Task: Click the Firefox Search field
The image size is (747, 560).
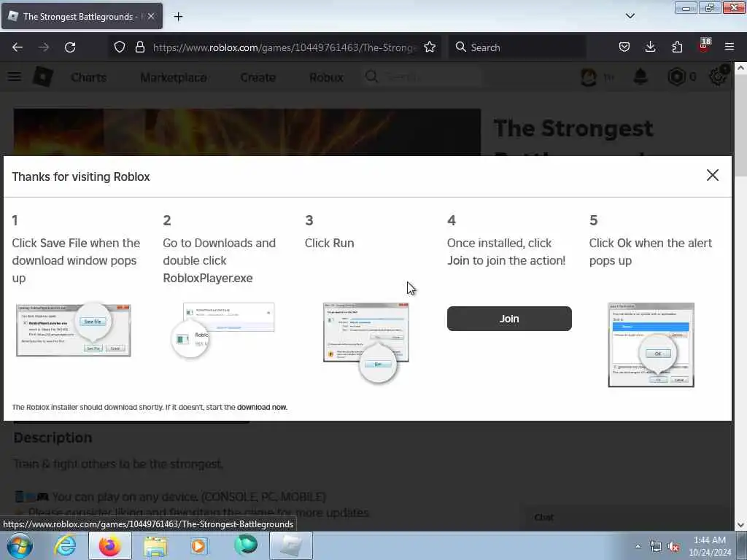Action: 517,47
